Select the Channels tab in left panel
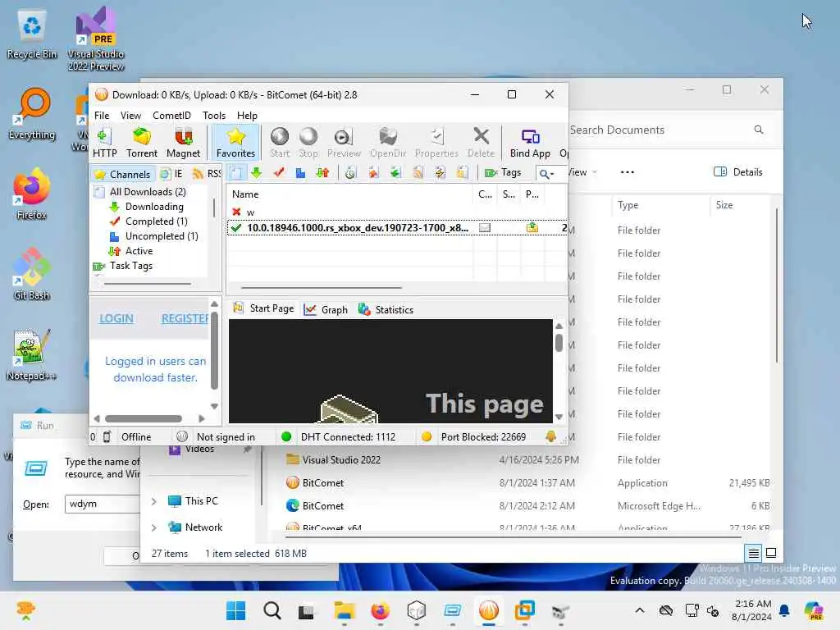840x630 pixels. (x=123, y=174)
